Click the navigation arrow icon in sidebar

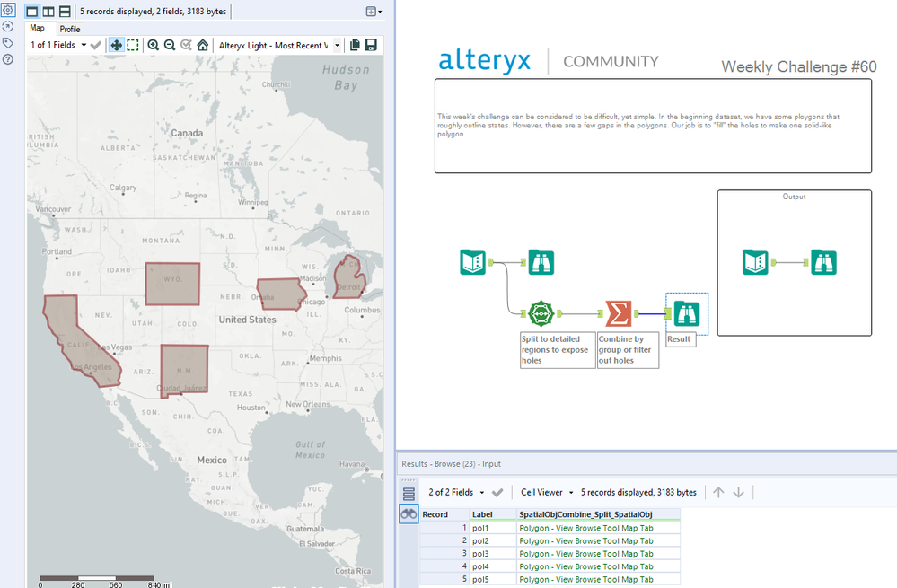[x=7, y=26]
